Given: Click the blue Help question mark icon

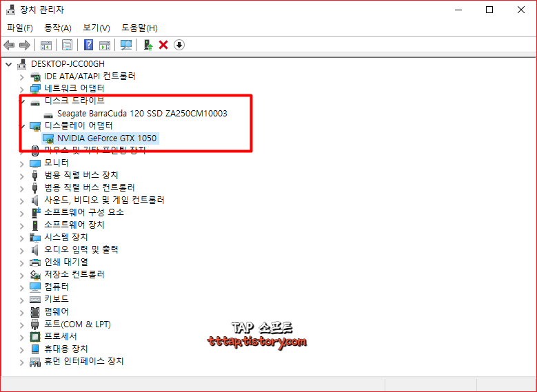Looking at the screenshot, I should (x=88, y=45).
